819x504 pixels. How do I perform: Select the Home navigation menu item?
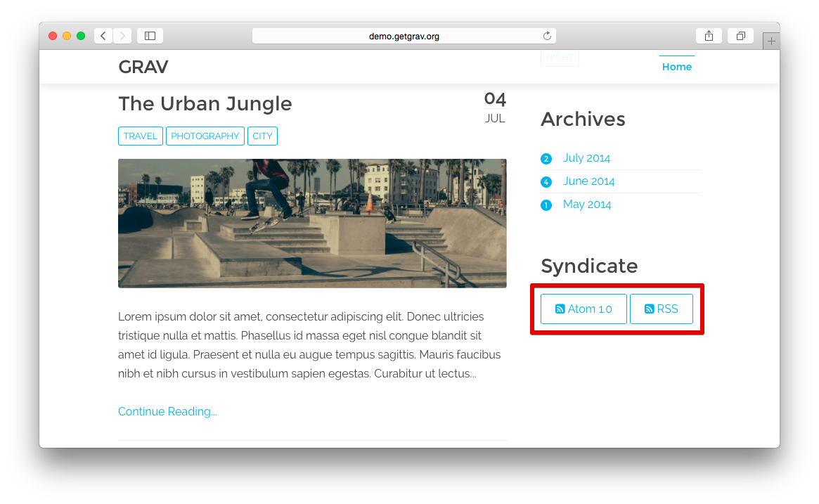(676, 67)
